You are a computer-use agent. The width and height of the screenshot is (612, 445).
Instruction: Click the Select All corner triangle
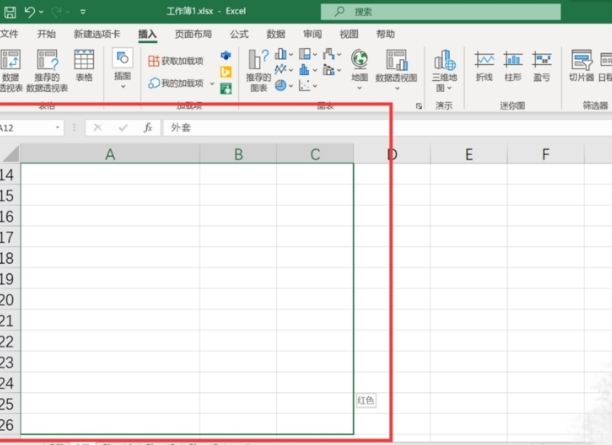pos(10,153)
